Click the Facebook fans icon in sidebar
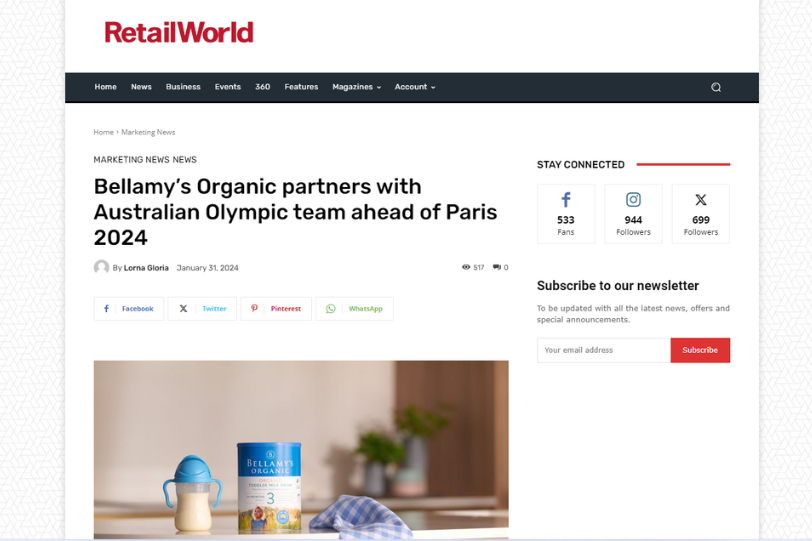 point(566,200)
